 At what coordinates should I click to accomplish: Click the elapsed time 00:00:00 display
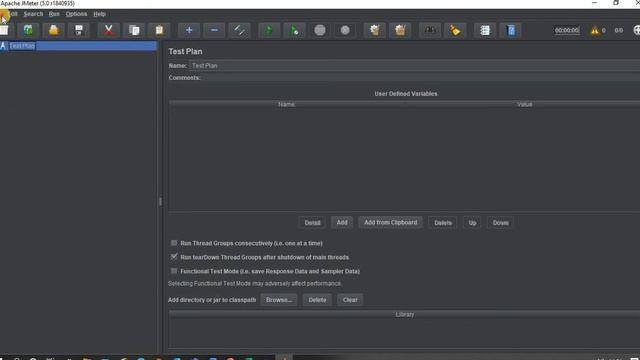[x=567, y=30]
